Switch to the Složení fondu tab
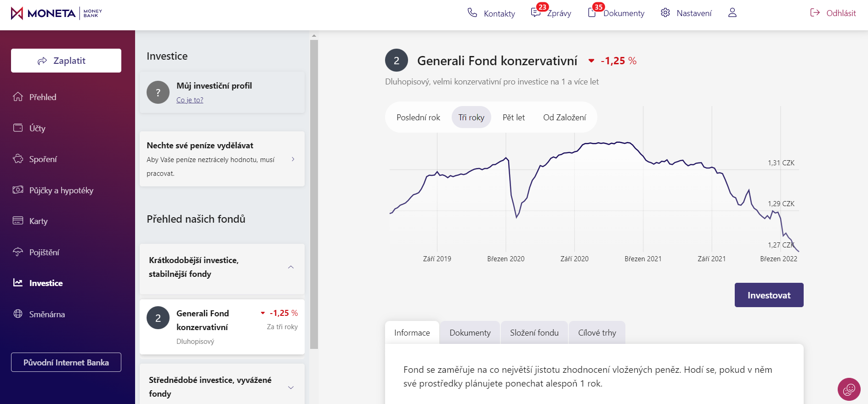This screenshot has height=404, width=868. [x=534, y=333]
